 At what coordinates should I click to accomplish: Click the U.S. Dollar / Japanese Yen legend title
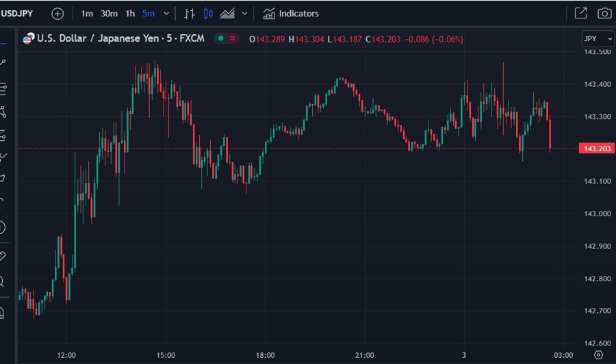click(x=120, y=38)
